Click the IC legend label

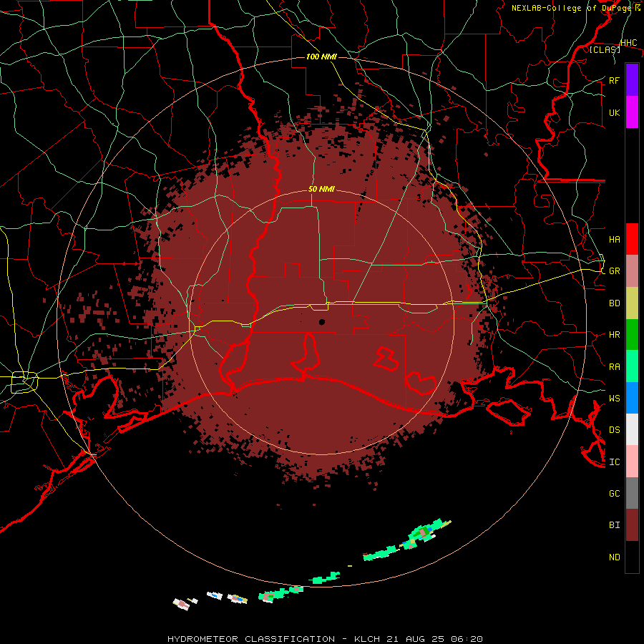tap(614, 462)
